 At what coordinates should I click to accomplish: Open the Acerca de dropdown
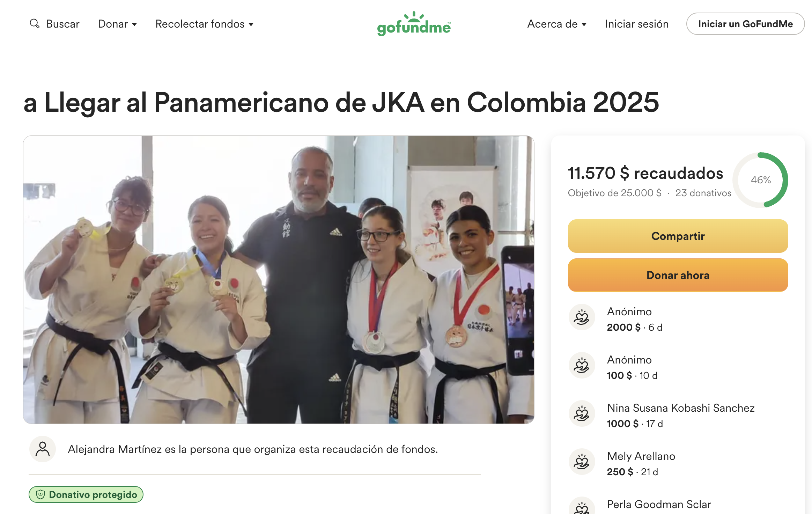click(557, 24)
